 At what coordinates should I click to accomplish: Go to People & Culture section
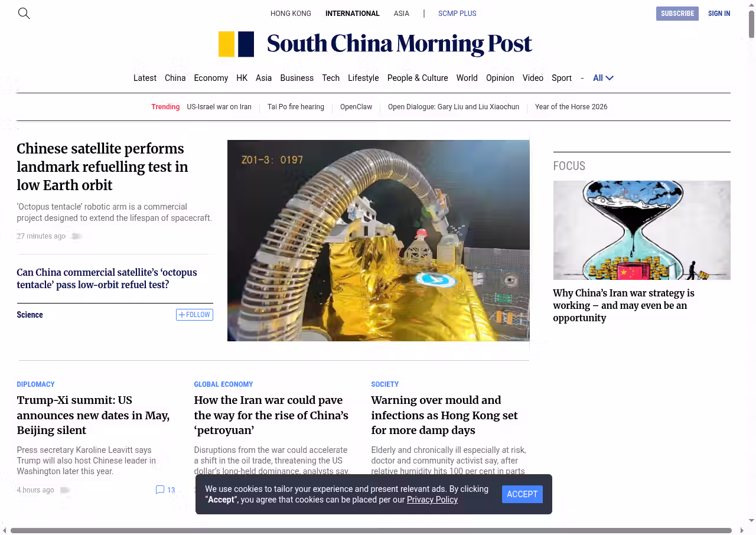tap(418, 78)
